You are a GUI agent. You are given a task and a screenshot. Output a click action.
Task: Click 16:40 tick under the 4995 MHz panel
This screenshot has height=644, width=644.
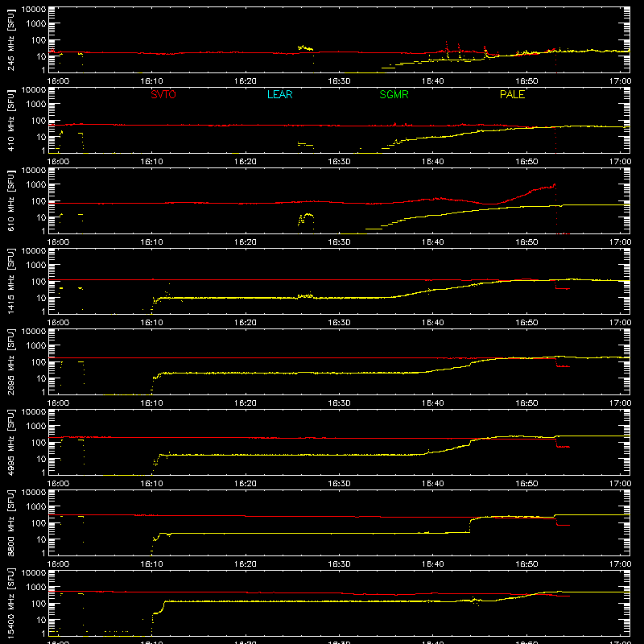(x=432, y=484)
